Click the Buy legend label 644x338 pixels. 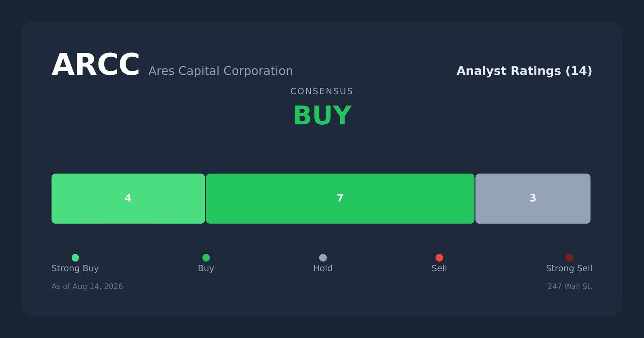click(206, 268)
